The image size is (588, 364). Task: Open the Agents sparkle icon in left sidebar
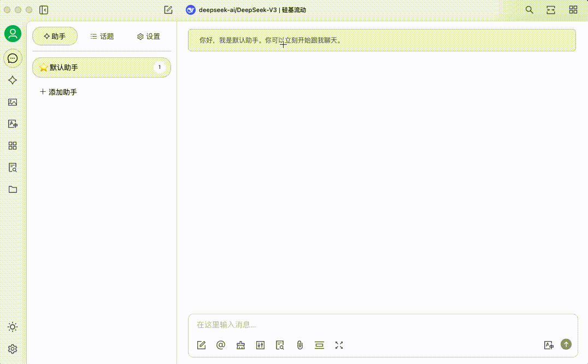tap(13, 80)
